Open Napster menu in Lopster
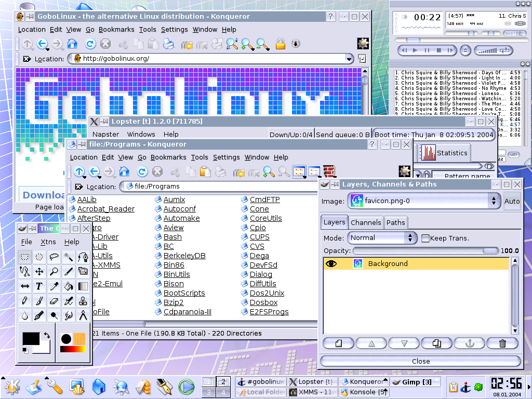 (x=105, y=135)
